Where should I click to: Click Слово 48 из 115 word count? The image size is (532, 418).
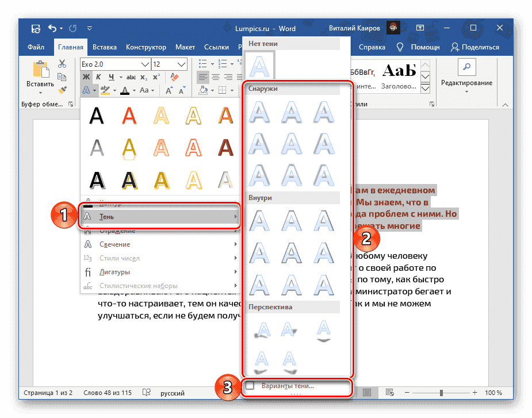point(109,392)
